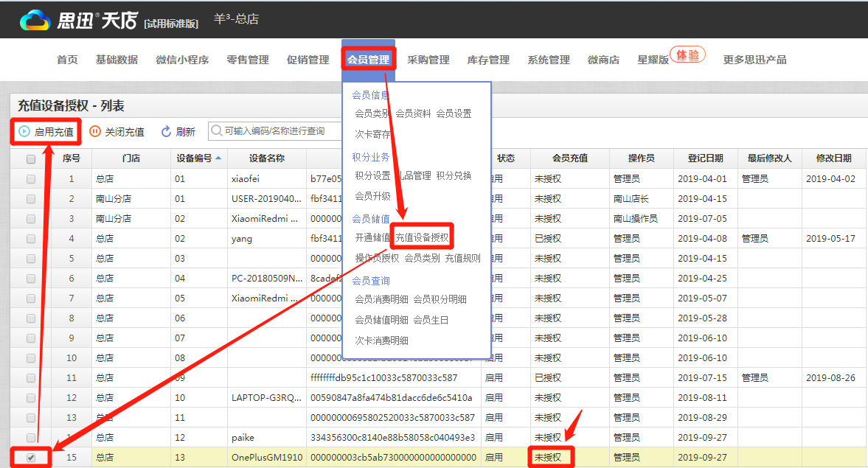This screenshot has height=468, width=868.
Task: Open the 会员管理 menu
Action: [368, 60]
